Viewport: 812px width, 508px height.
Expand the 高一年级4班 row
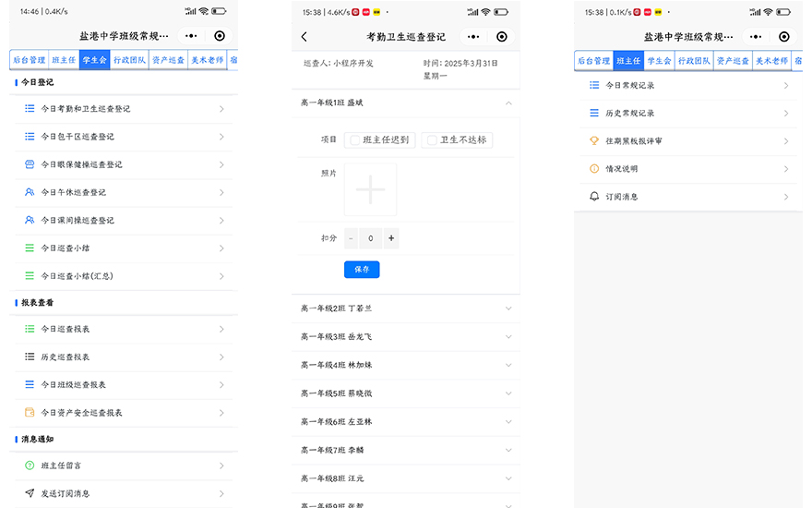pos(405,365)
